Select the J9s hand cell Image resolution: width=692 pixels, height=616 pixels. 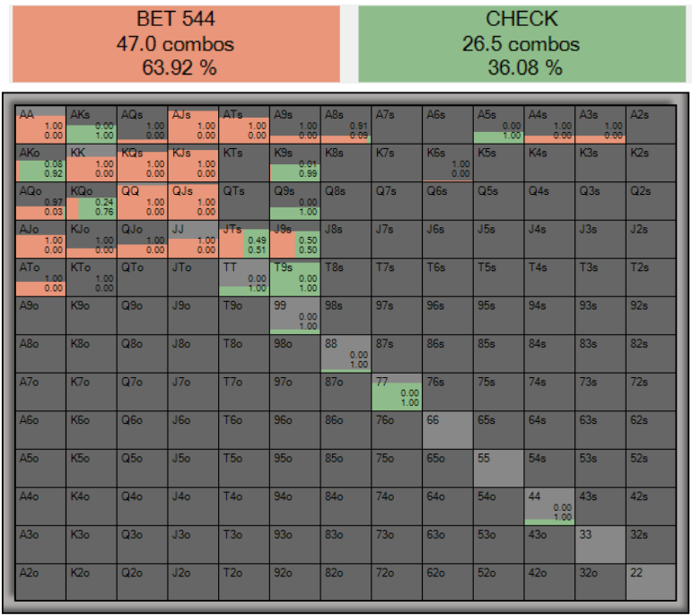click(x=295, y=240)
